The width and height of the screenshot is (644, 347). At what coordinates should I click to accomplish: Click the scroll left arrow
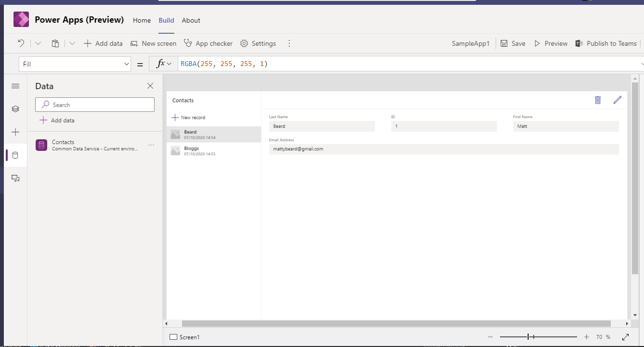pos(166,324)
